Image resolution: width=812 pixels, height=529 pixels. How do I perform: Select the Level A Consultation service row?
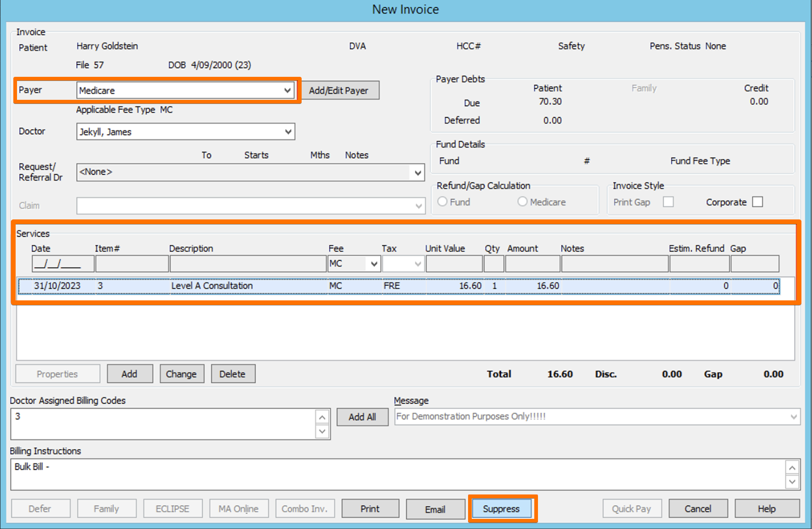click(x=399, y=286)
